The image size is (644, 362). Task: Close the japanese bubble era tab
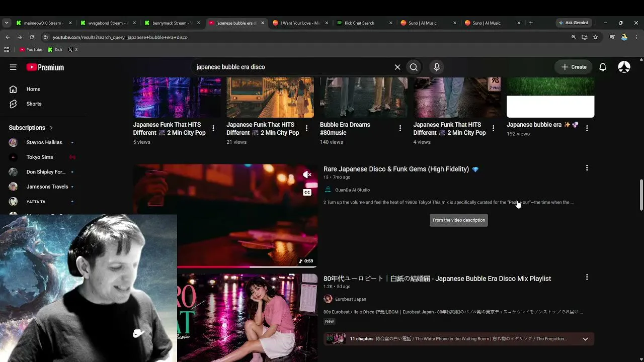click(262, 23)
